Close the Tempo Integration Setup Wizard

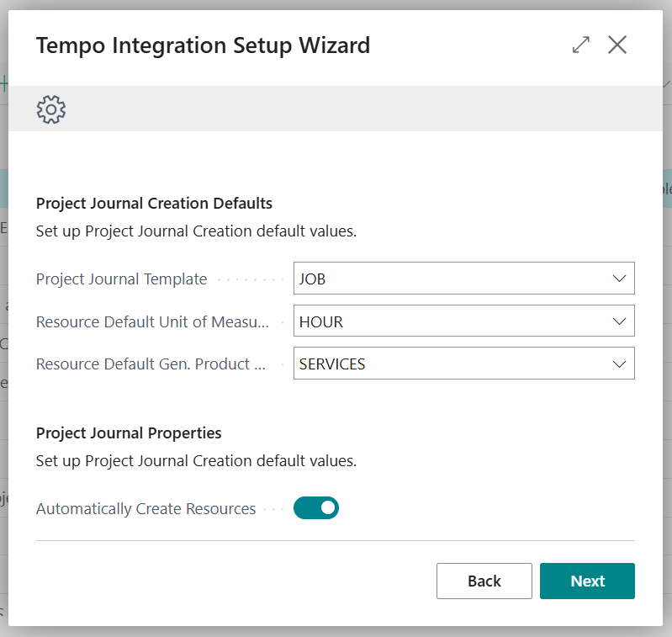[617, 45]
